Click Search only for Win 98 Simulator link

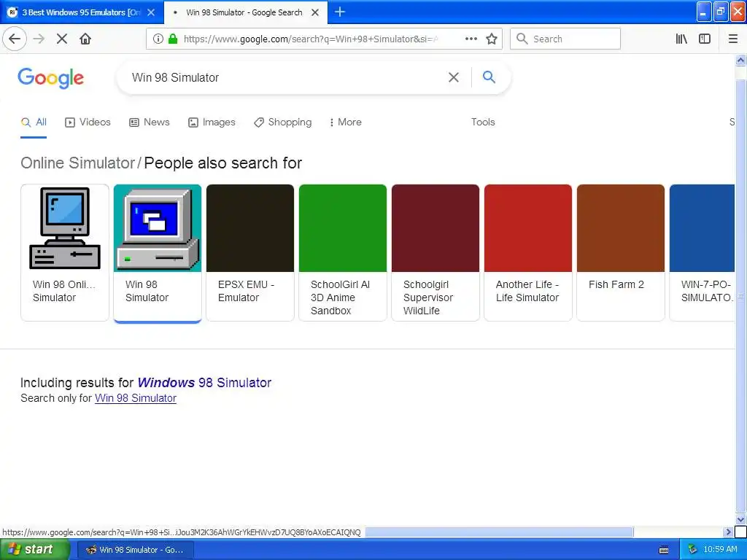[x=136, y=398]
